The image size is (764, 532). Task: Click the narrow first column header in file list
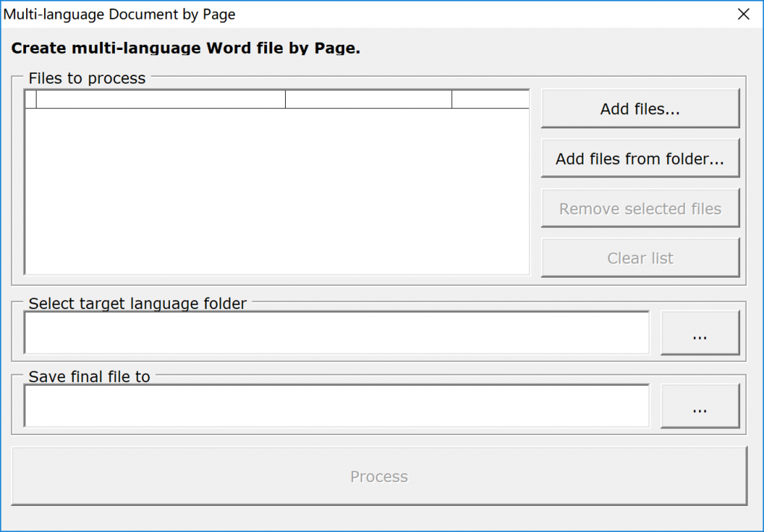point(31,99)
